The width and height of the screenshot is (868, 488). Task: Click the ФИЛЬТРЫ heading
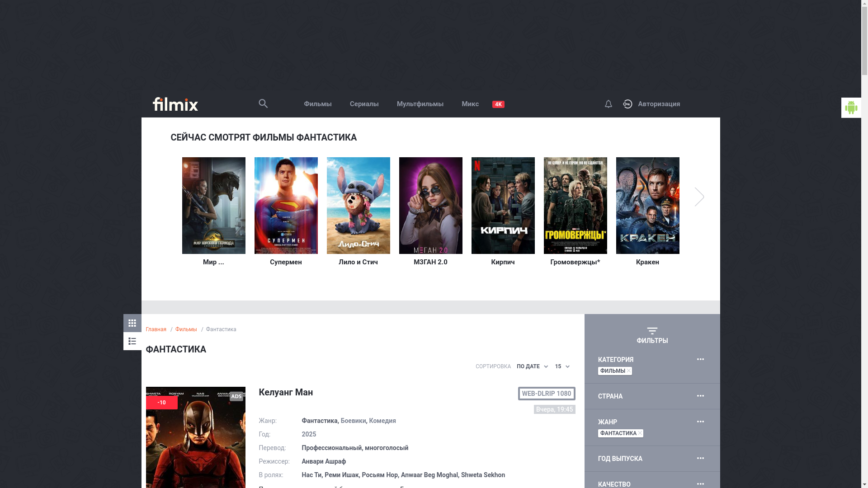tap(652, 341)
